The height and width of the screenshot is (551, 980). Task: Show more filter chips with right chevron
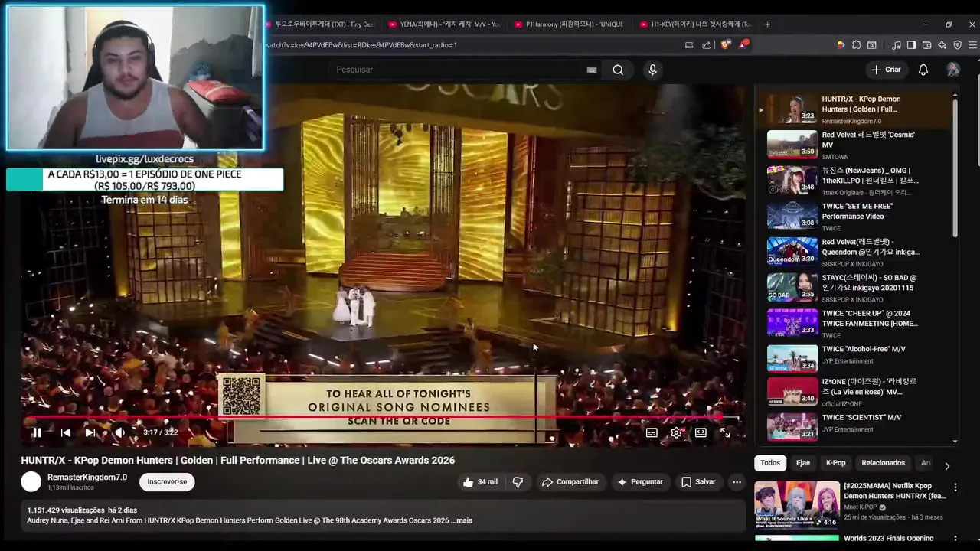pyautogui.click(x=947, y=465)
